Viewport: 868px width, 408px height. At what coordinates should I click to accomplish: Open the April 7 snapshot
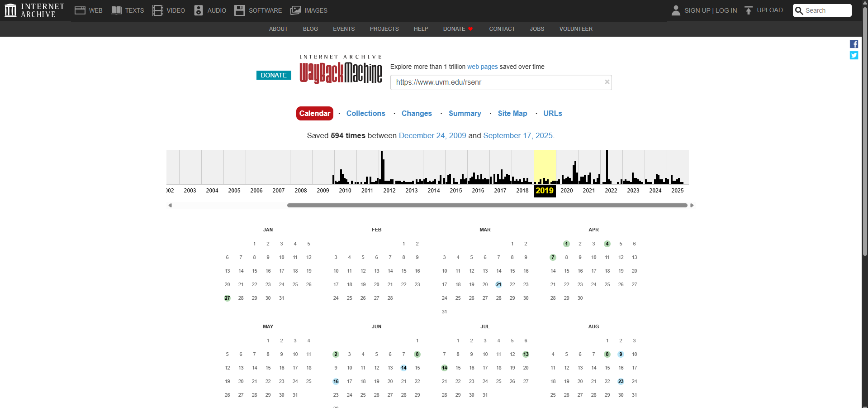(x=553, y=257)
